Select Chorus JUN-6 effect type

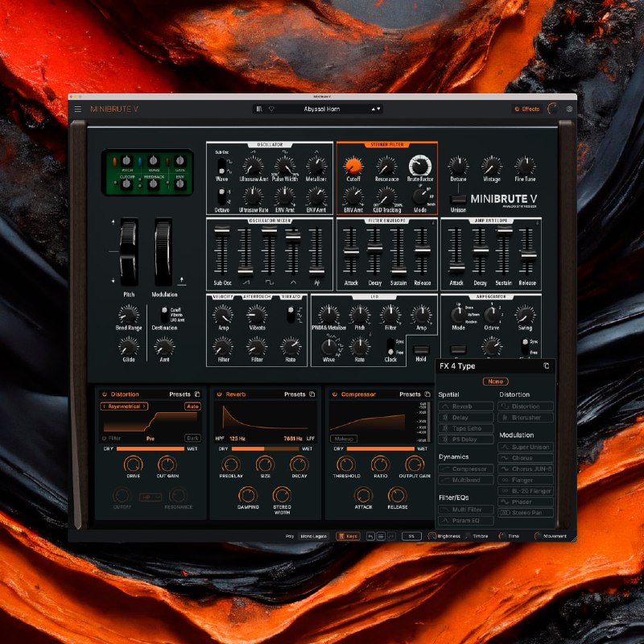coord(526,469)
